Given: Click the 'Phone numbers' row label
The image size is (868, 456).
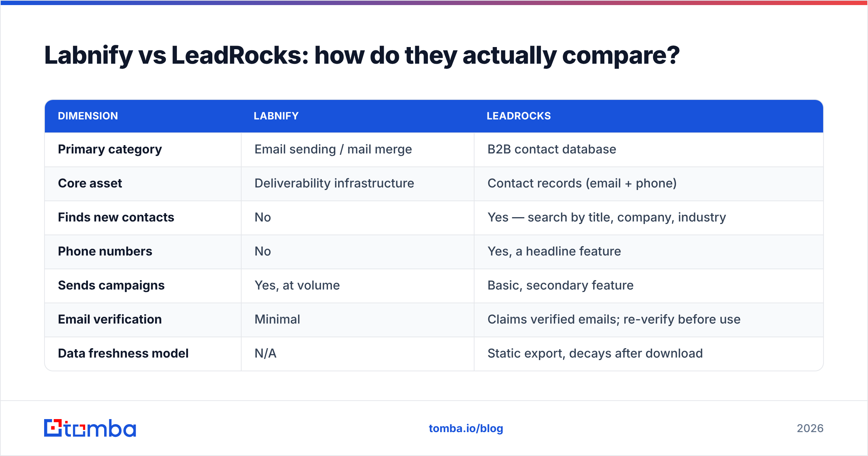Looking at the screenshot, I should tap(105, 252).
